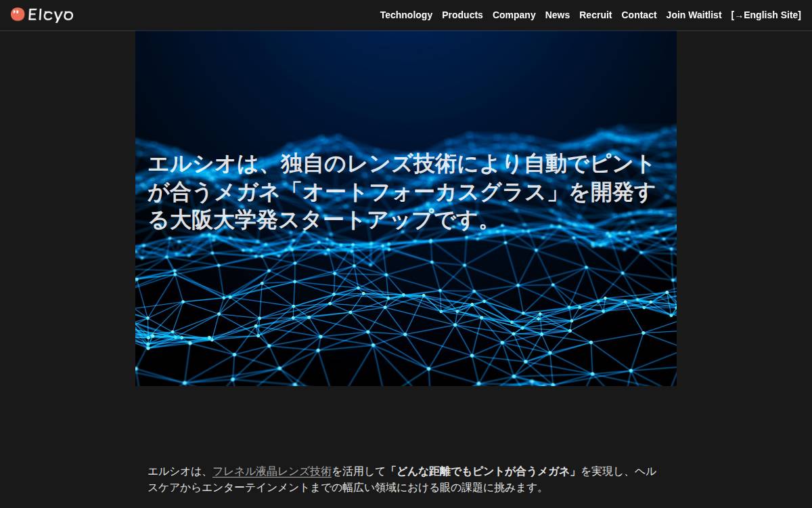Switch to the English Site
This screenshot has width=812, height=508.
[766, 15]
